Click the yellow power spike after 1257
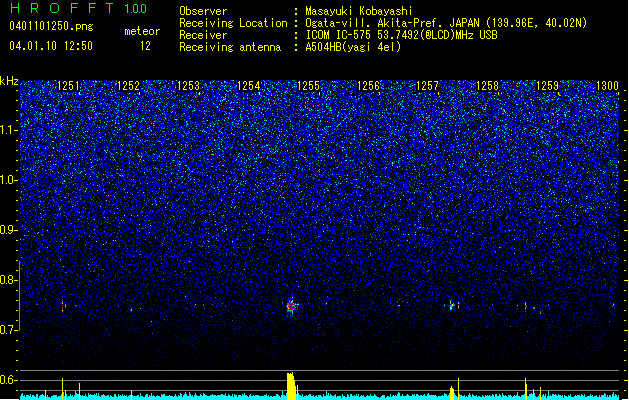 458,388
